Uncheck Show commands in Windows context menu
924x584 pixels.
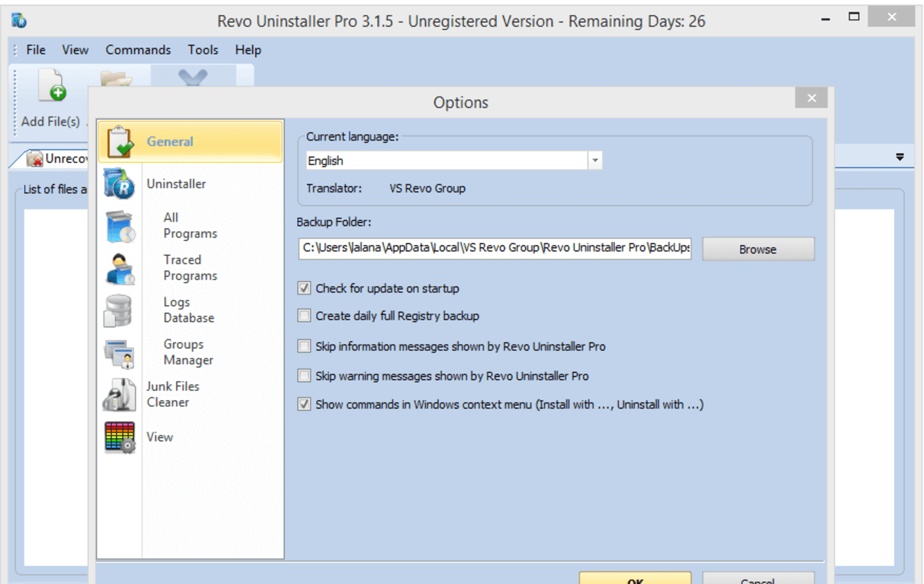(304, 404)
